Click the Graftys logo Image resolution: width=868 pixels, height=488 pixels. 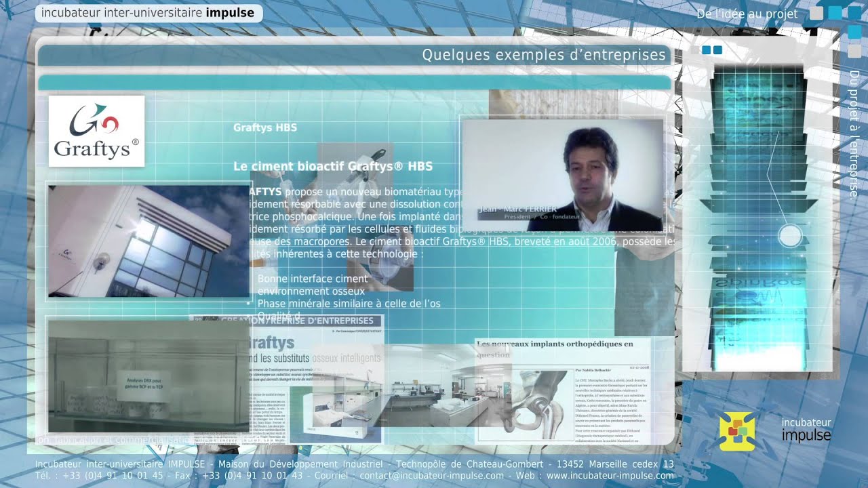click(x=96, y=131)
